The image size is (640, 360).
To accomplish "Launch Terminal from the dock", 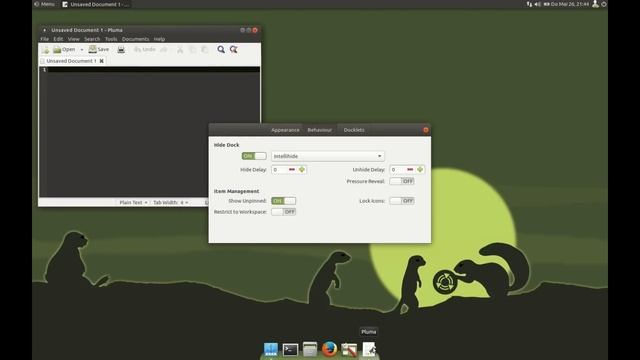I will [290, 350].
